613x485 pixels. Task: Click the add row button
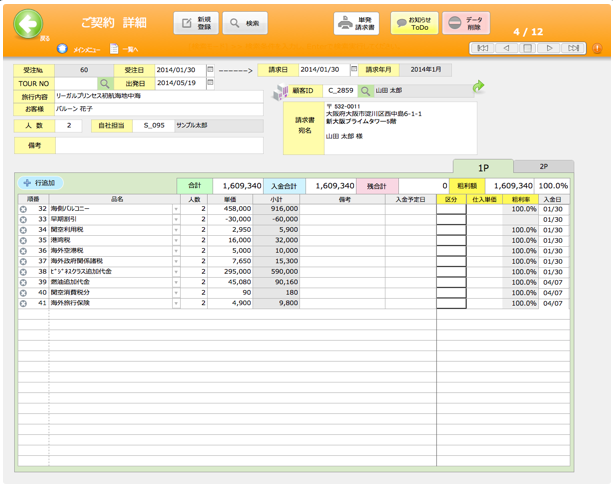tap(40, 183)
